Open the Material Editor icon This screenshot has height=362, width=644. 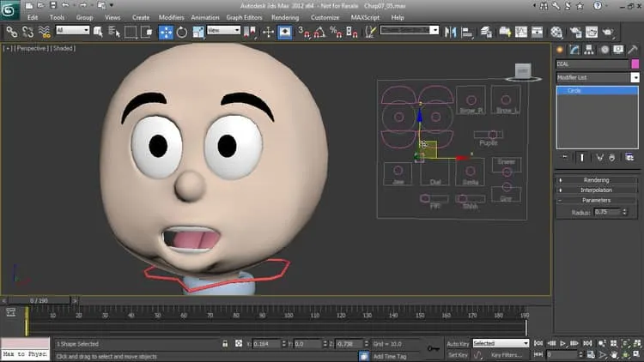coord(556,32)
